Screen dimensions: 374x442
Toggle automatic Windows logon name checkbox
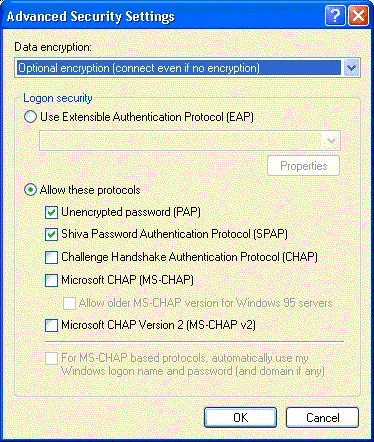pyautogui.click(x=51, y=359)
